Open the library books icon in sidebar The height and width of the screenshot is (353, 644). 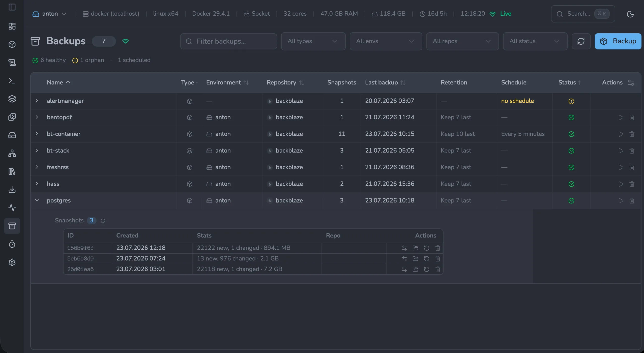[x=12, y=171]
